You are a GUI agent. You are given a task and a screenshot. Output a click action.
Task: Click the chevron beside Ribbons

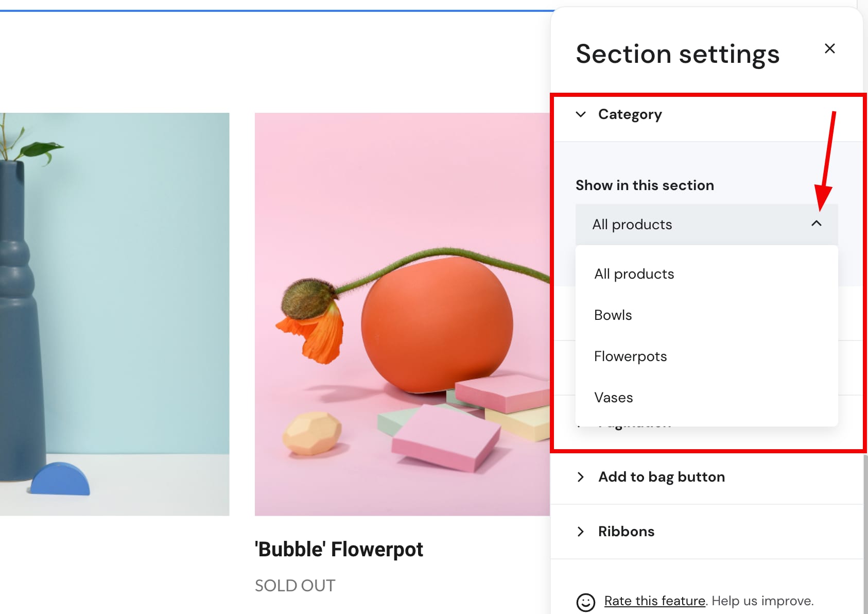coord(581,532)
